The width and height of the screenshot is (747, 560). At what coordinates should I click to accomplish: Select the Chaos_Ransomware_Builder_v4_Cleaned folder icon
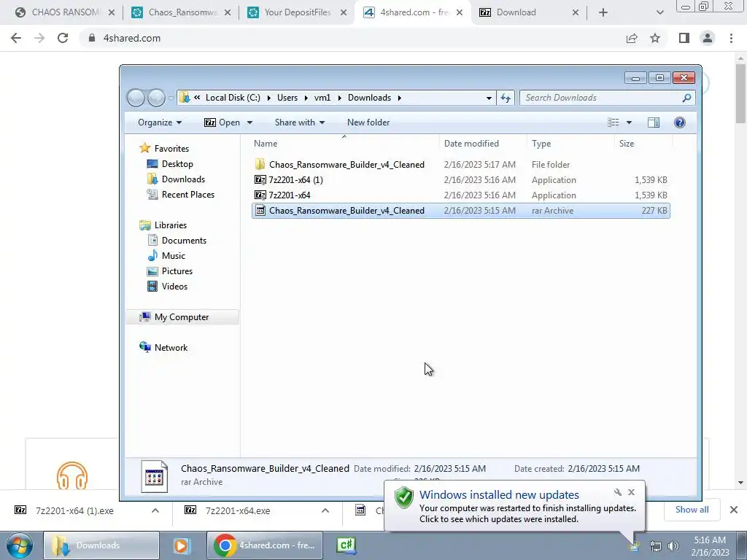coord(260,164)
